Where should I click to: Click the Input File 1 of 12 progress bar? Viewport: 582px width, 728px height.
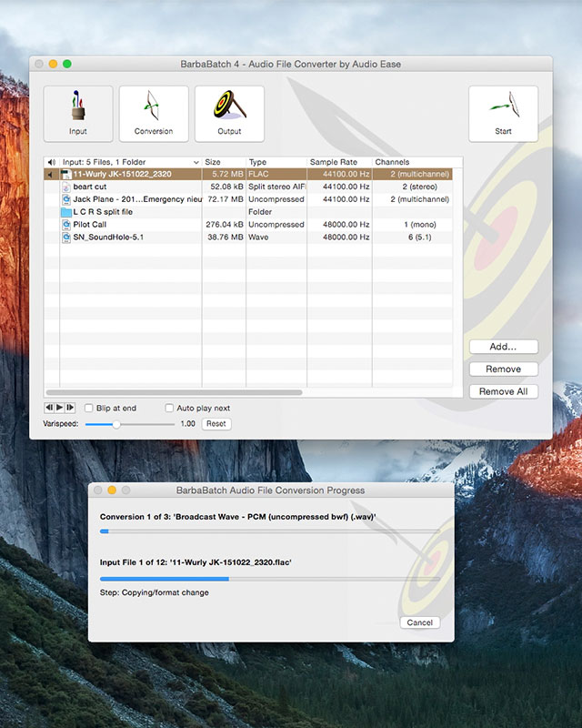pos(270,579)
